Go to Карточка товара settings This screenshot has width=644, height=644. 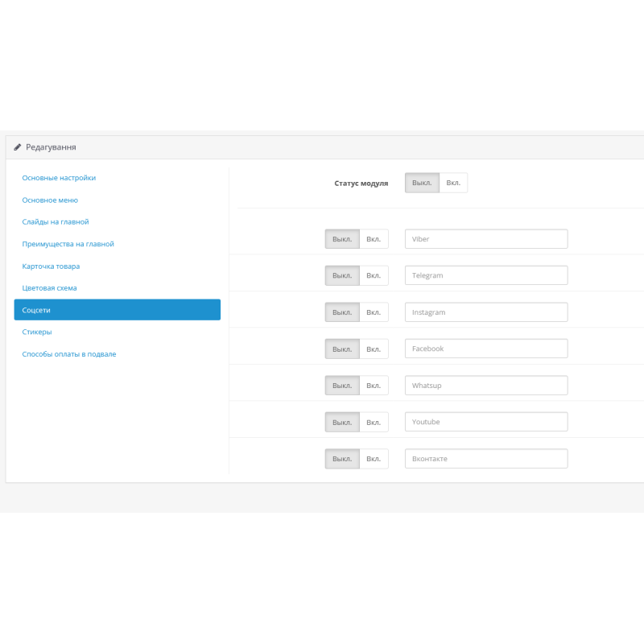pyautogui.click(x=56, y=266)
